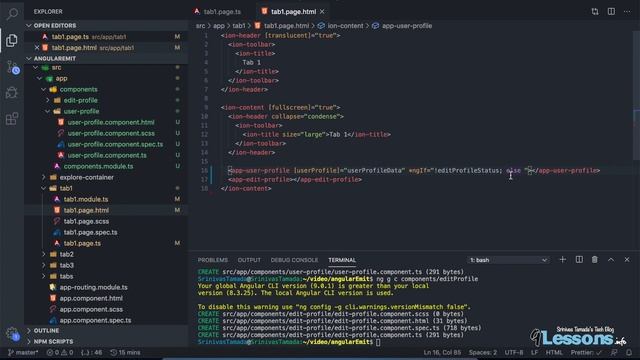Open the Search view in activity bar

pyautogui.click(x=12, y=14)
